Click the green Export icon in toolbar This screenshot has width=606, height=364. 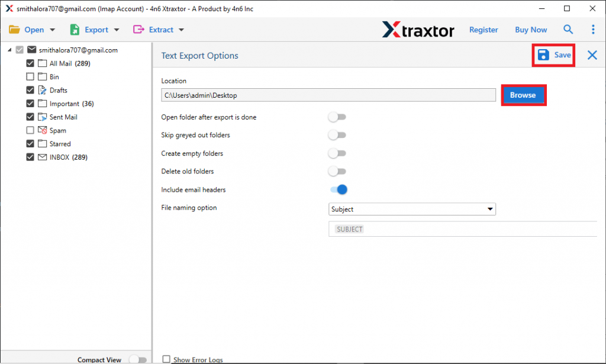[74, 29]
